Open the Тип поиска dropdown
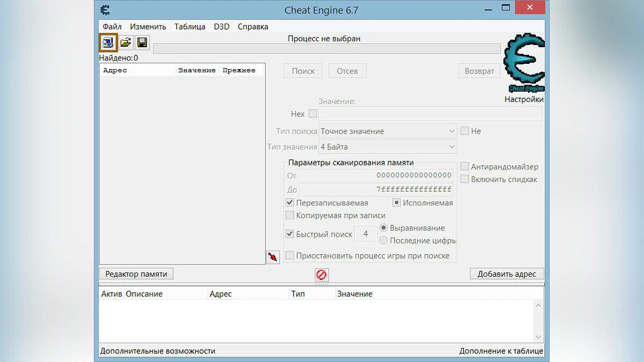Screen dimensions: 644x362 (x=387, y=131)
